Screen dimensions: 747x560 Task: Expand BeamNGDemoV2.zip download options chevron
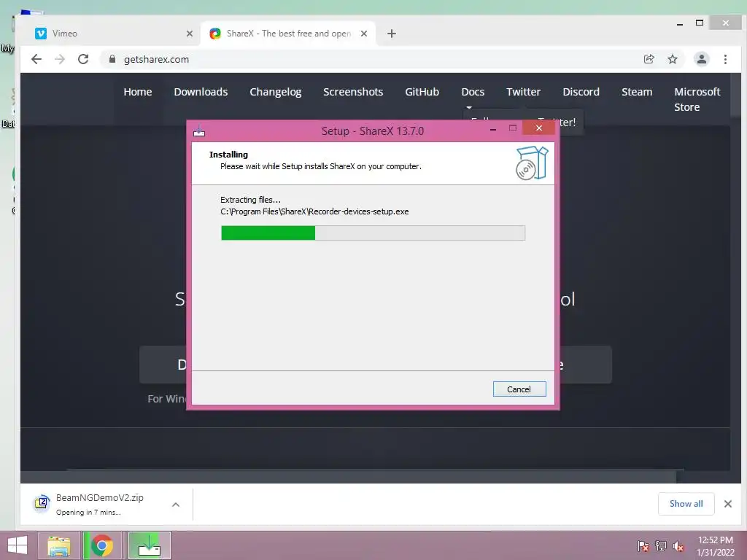coord(176,505)
